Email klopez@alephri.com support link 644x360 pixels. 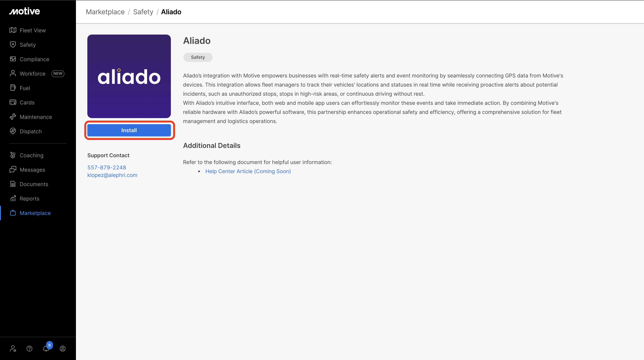point(112,175)
